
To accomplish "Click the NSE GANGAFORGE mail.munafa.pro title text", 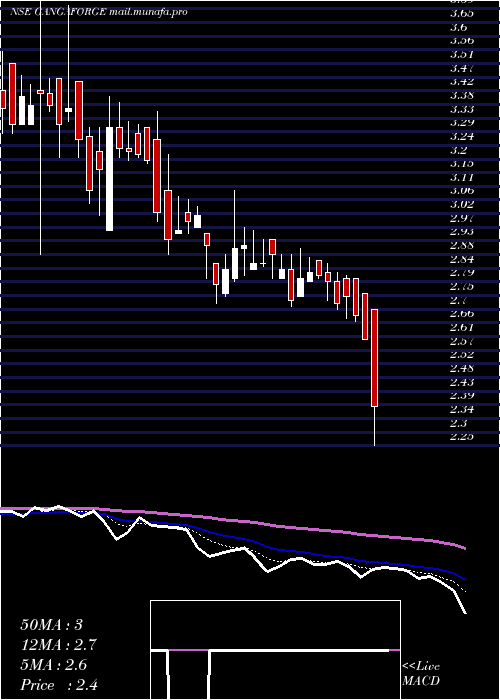I will 98,12.
